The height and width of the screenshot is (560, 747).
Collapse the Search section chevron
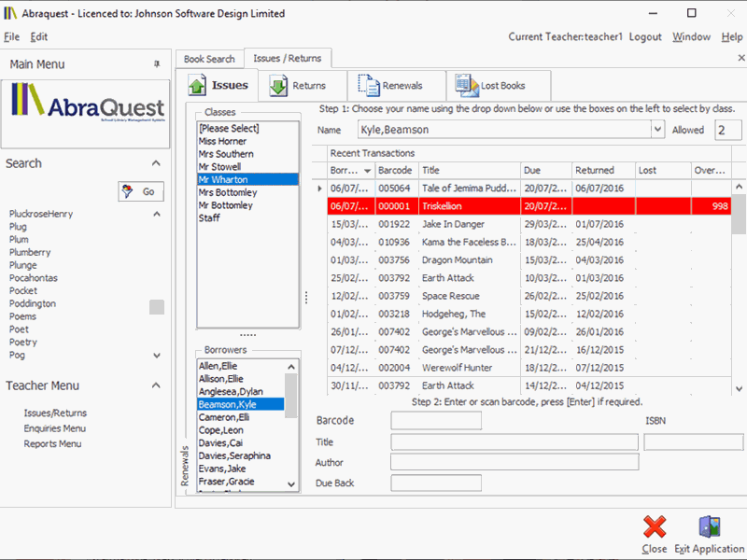click(x=156, y=164)
